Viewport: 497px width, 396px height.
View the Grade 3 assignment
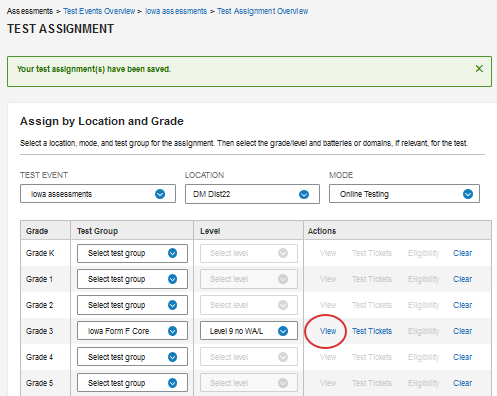tap(328, 331)
